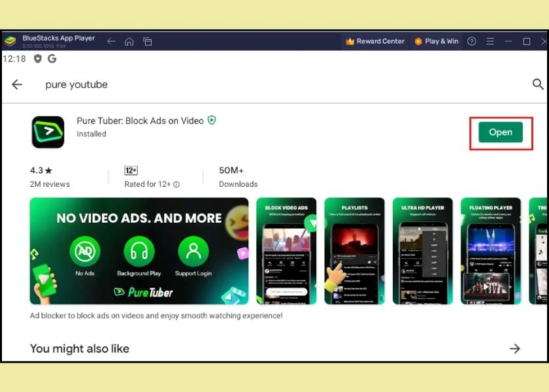
Task: Click the 12:18 clock text
Action: pyautogui.click(x=14, y=59)
